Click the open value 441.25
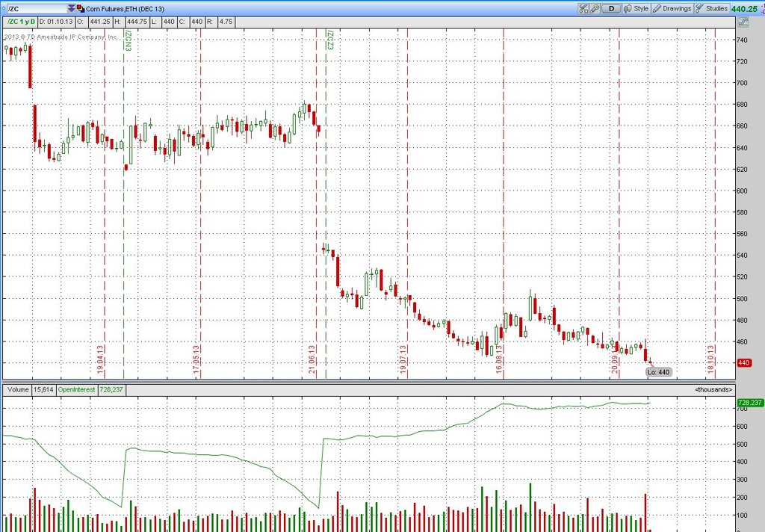Viewport: 765px width, 532px height. coord(100,22)
